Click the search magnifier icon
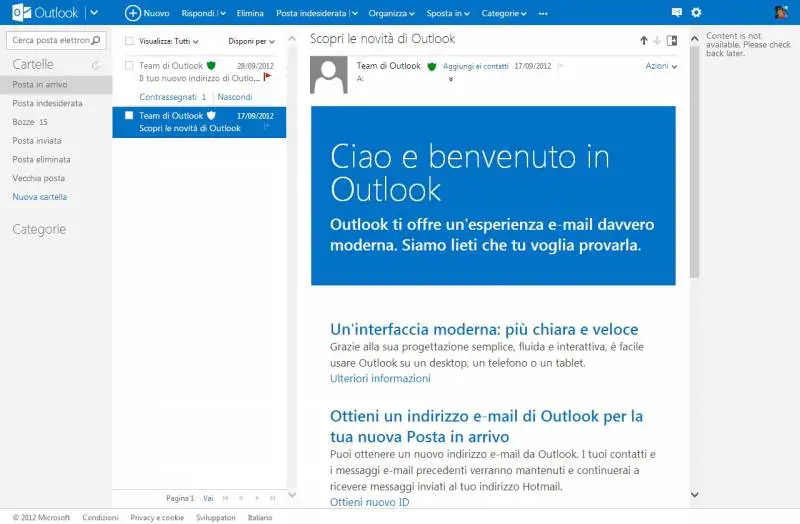The height and width of the screenshot is (524, 800). click(x=96, y=40)
